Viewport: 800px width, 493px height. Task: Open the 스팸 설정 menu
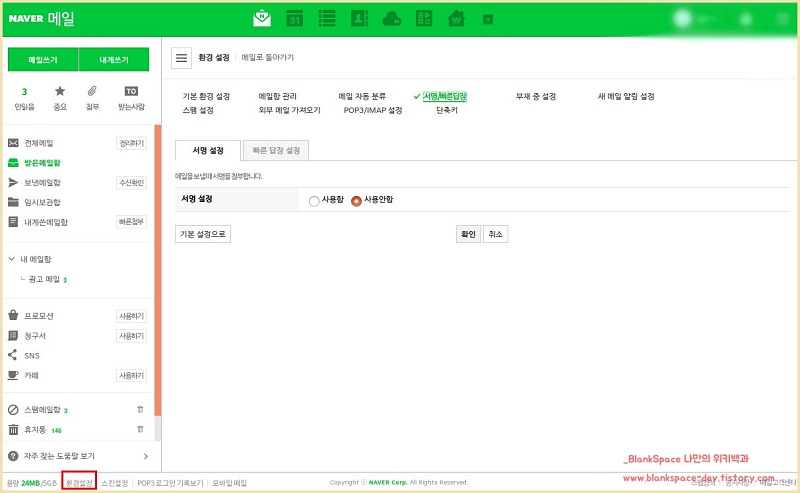(198, 110)
